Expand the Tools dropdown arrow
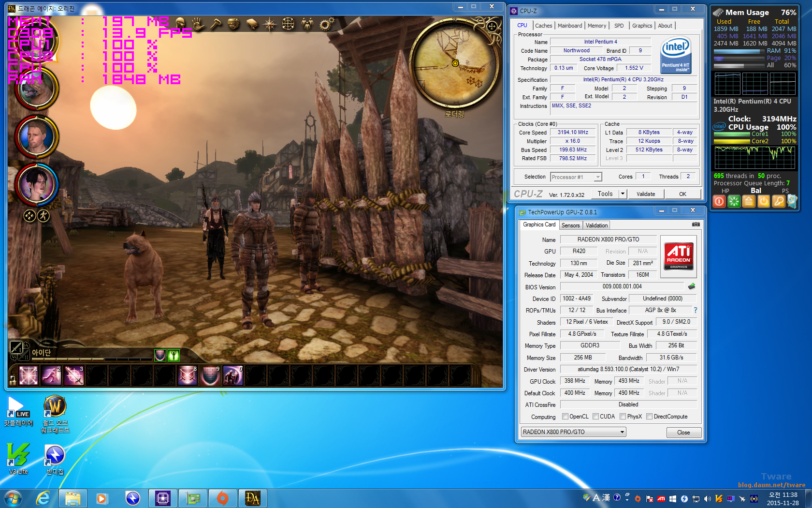Viewport: 812px width, 508px height. tap(623, 194)
